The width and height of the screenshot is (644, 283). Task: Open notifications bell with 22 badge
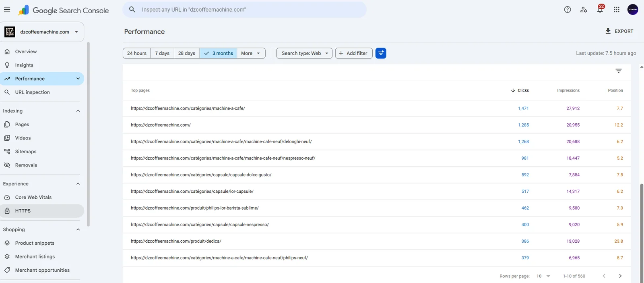click(x=600, y=9)
